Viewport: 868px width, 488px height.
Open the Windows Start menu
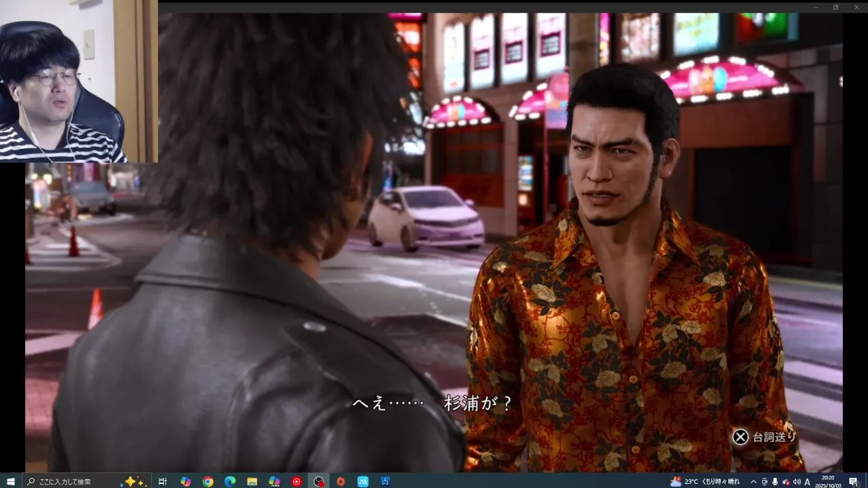(10, 481)
